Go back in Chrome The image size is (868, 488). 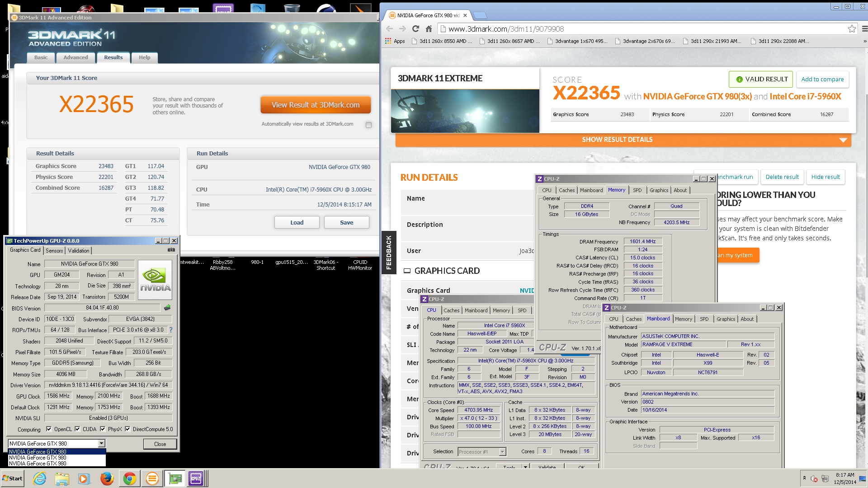point(389,29)
